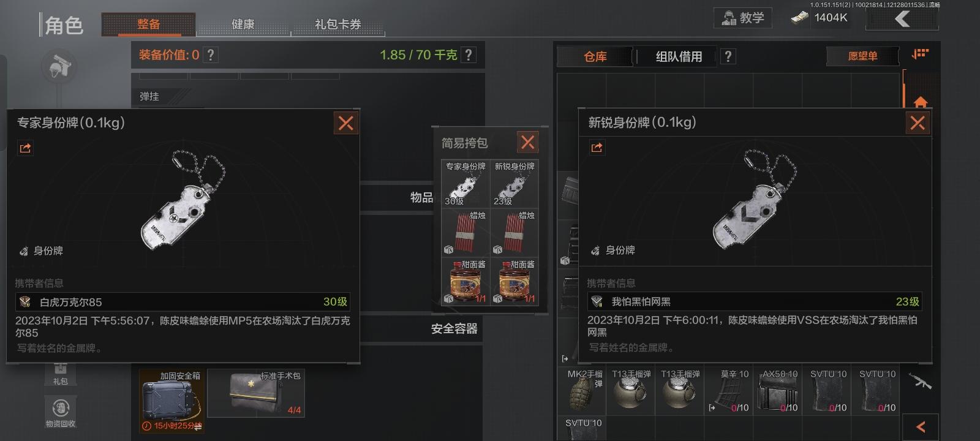Go back using the top-right arrow
This screenshot has width=980, height=441.
[902, 19]
